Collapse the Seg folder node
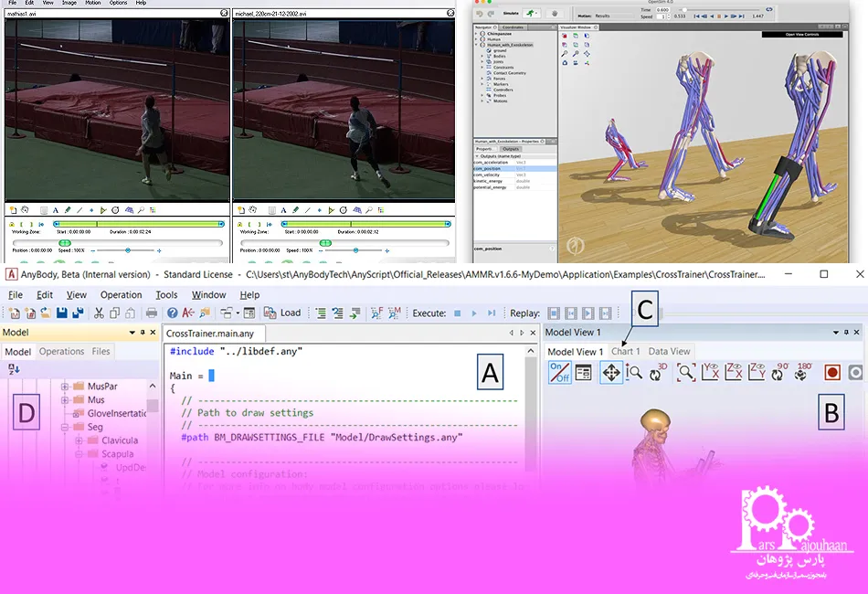The image size is (868, 594). pyautogui.click(x=65, y=427)
